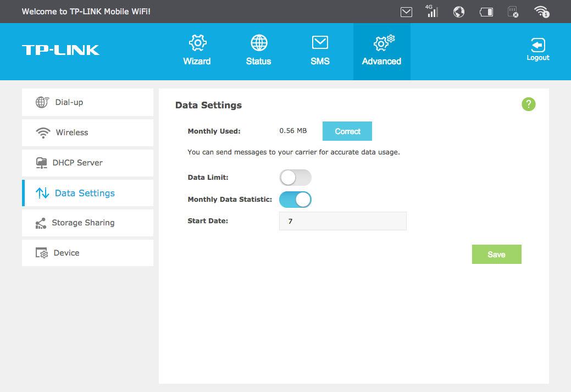571x392 pixels.
Task: Open the Wizard tab
Action: (x=197, y=51)
